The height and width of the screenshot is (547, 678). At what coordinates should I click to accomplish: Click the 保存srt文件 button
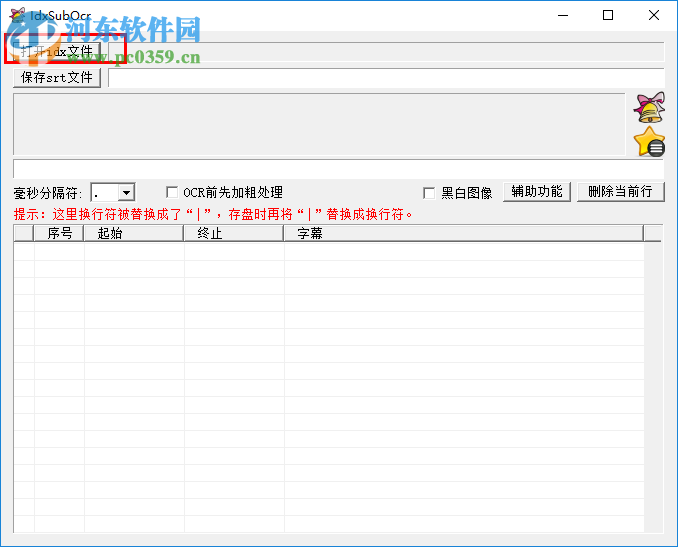57,78
